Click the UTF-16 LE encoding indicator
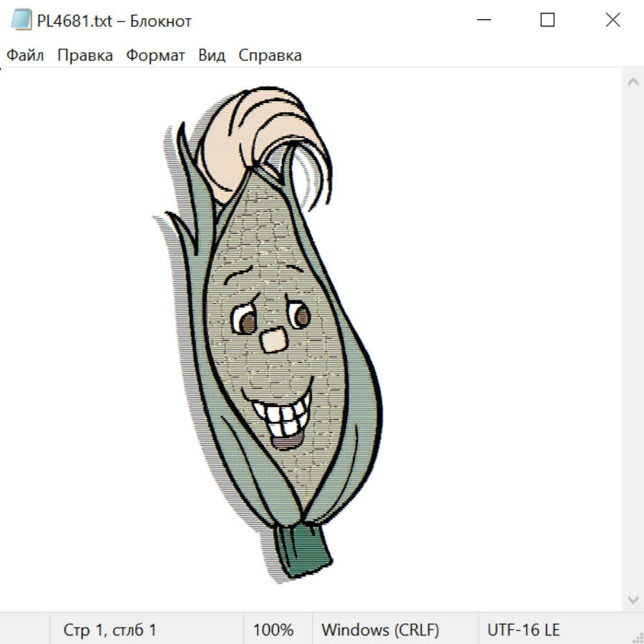The height and width of the screenshot is (644, 644). click(x=523, y=630)
